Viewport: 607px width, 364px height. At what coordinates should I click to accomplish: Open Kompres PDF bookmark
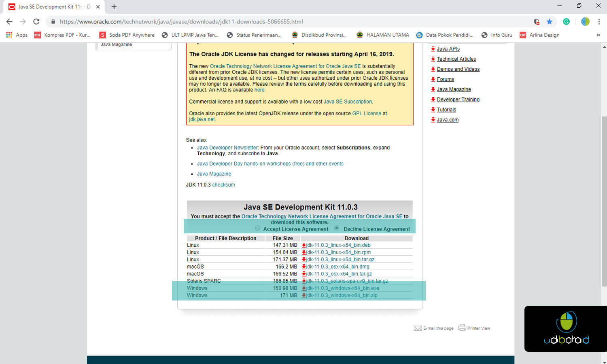pyautogui.click(x=62, y=35)
